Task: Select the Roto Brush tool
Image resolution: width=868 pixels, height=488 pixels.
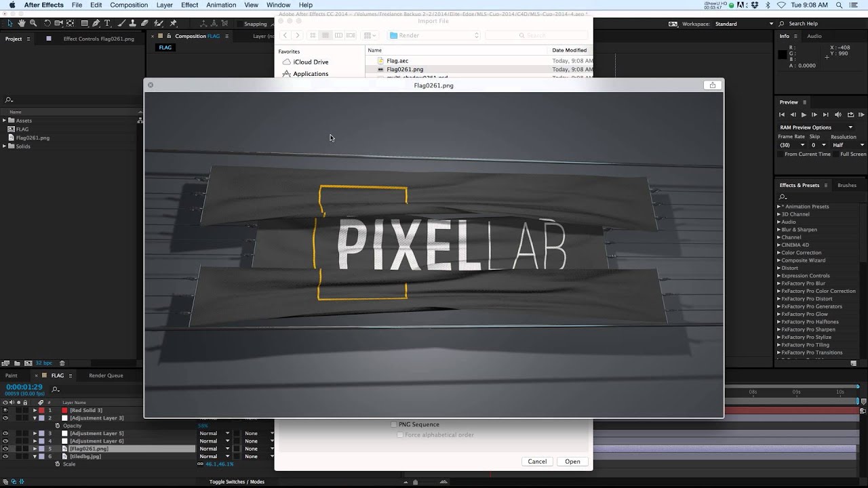Action: point(159,23)
